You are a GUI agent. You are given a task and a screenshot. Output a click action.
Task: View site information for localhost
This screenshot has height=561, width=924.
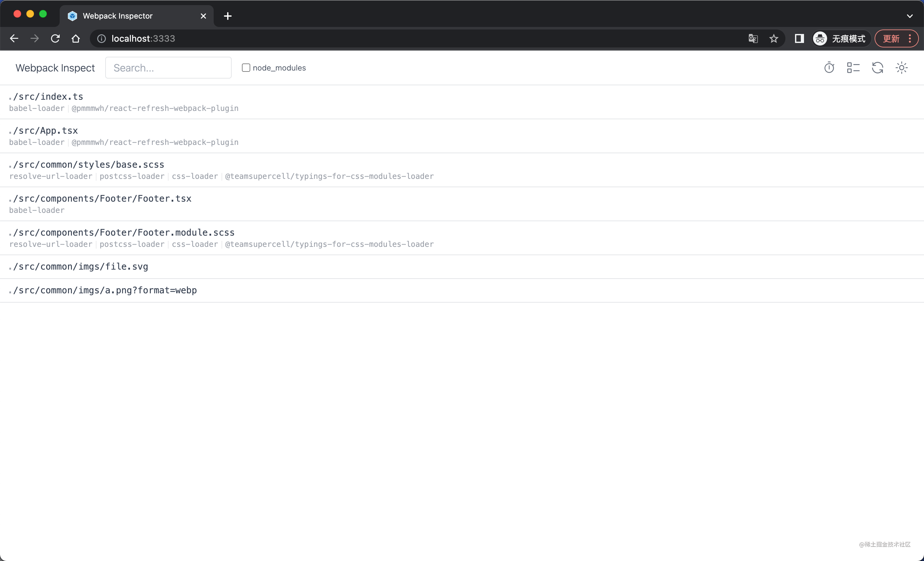point(101,38)
